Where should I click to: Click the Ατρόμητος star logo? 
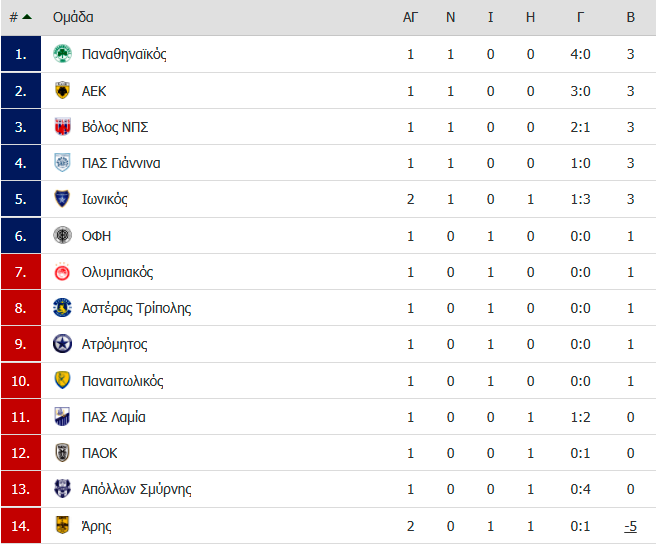tap(62, 344)
